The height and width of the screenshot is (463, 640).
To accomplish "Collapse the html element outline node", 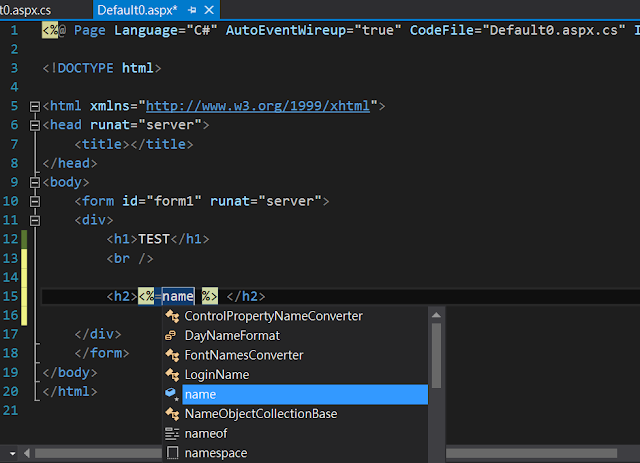I will 35,107.
